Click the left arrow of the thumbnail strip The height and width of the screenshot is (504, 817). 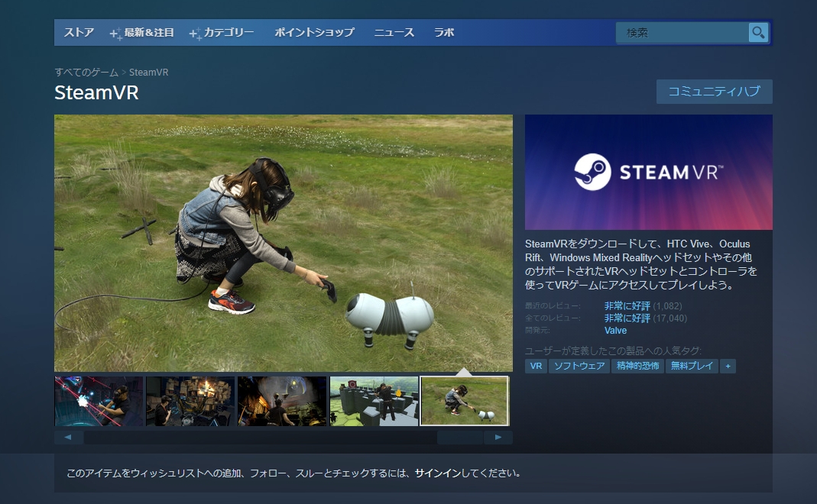[68, 438]
